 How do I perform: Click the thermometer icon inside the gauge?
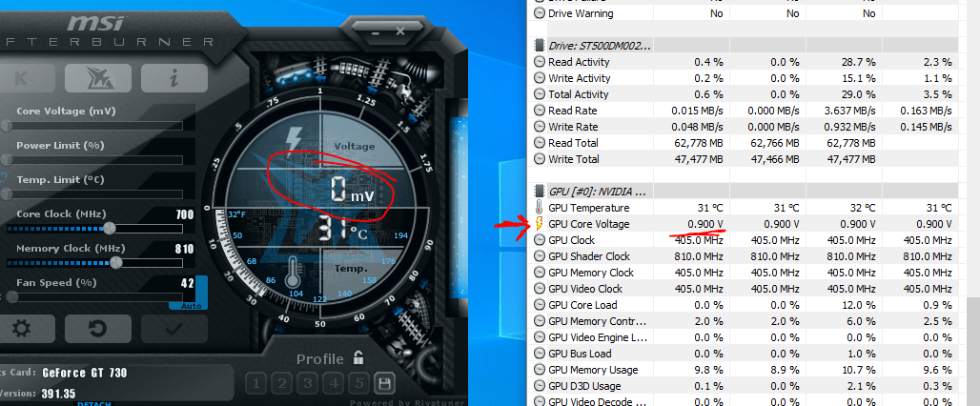tap(295, 274)
